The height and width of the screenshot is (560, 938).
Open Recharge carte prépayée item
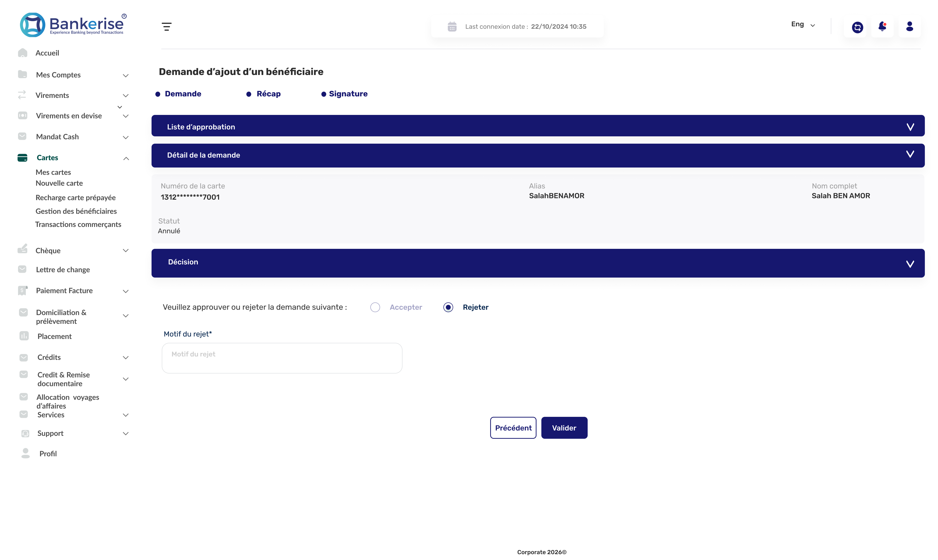coord(76,197)
